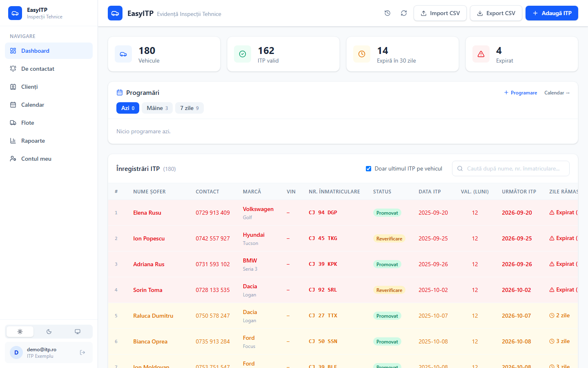This screenshot has width=588, height=368.
Task: Select system theme monitor icon
Action: coord(78,332)
